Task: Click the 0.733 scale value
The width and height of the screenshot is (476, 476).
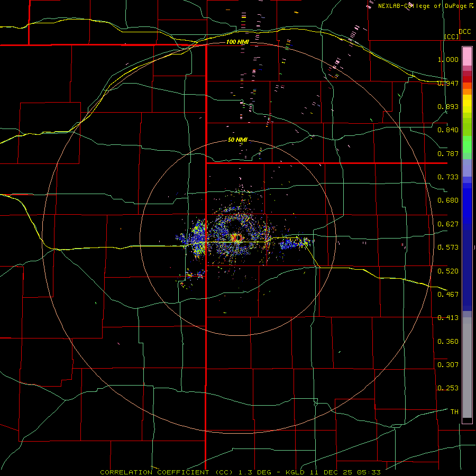Action: pos(448,177)
